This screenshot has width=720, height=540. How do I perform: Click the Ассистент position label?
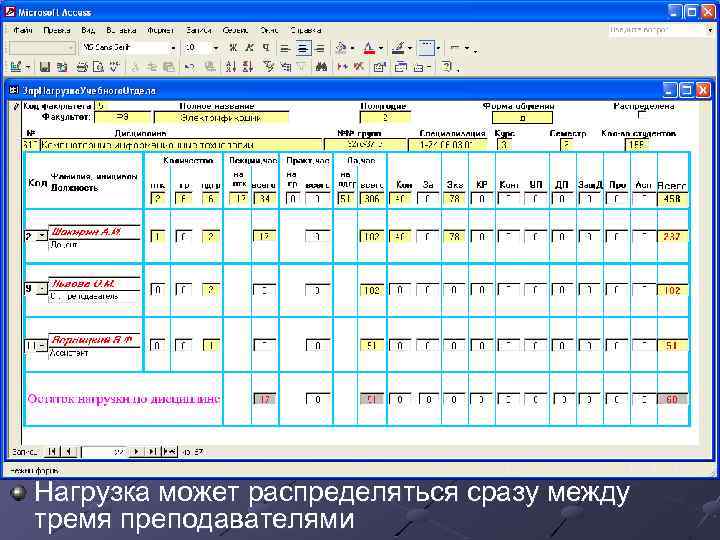[68, 353]
